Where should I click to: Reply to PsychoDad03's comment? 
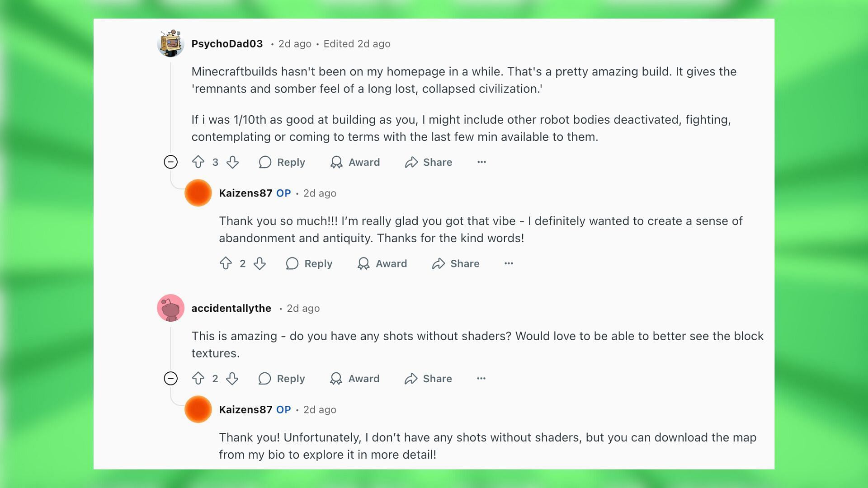pyautogui.click(x=281, y=161)
